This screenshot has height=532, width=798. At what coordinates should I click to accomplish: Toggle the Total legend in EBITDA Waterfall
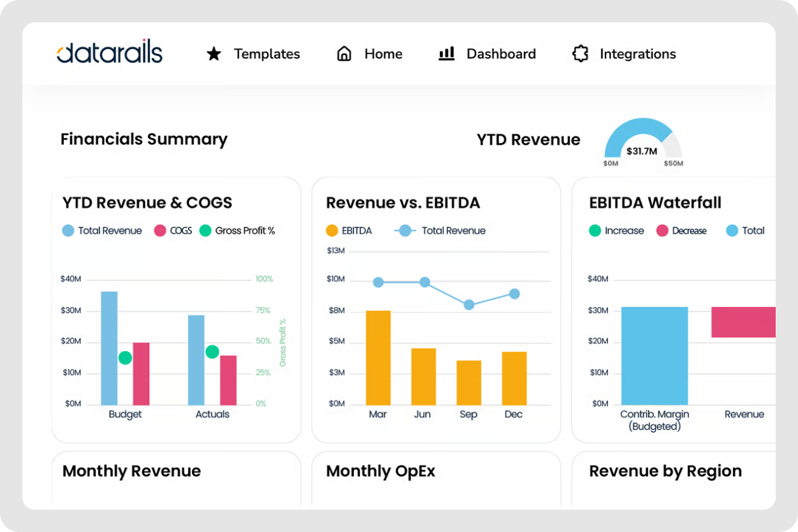pos(744,231)
